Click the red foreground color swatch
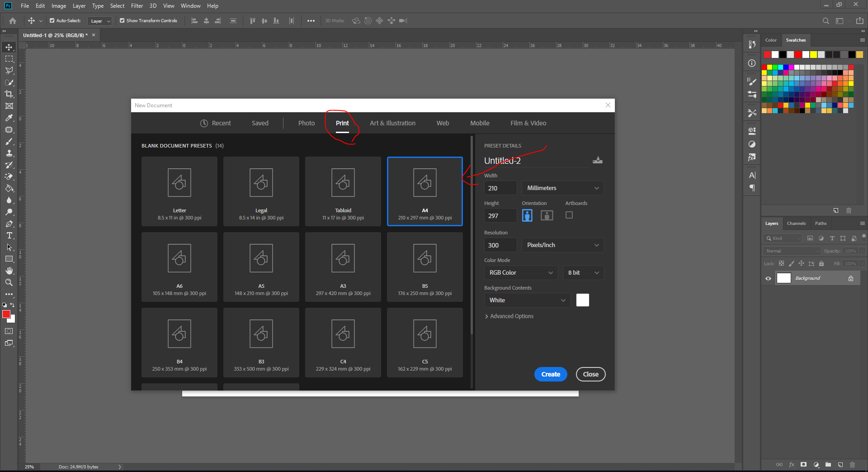 click(x=6, y=314)
